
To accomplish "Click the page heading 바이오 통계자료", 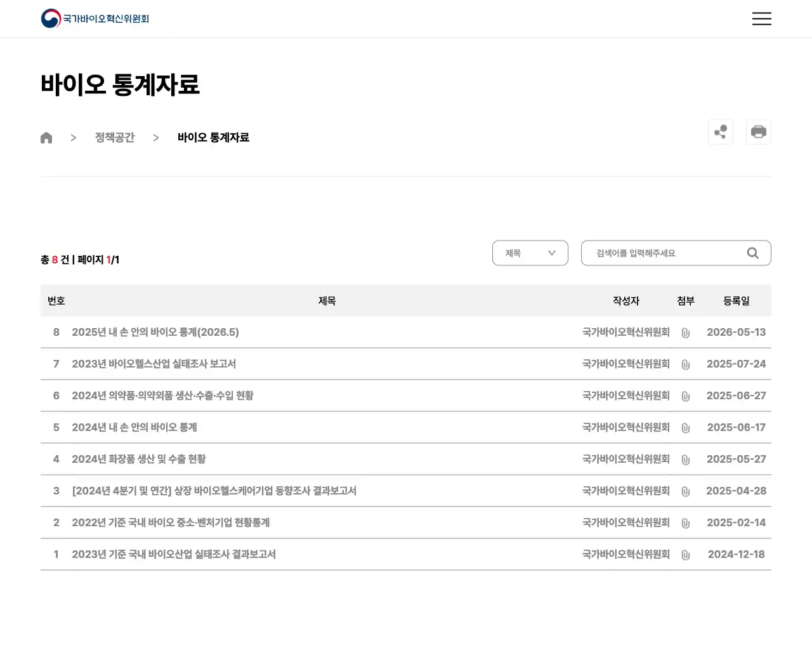I will point(120,84).
